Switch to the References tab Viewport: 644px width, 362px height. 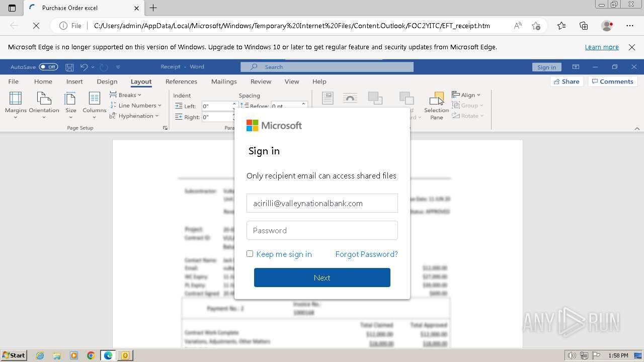point(181,81)
